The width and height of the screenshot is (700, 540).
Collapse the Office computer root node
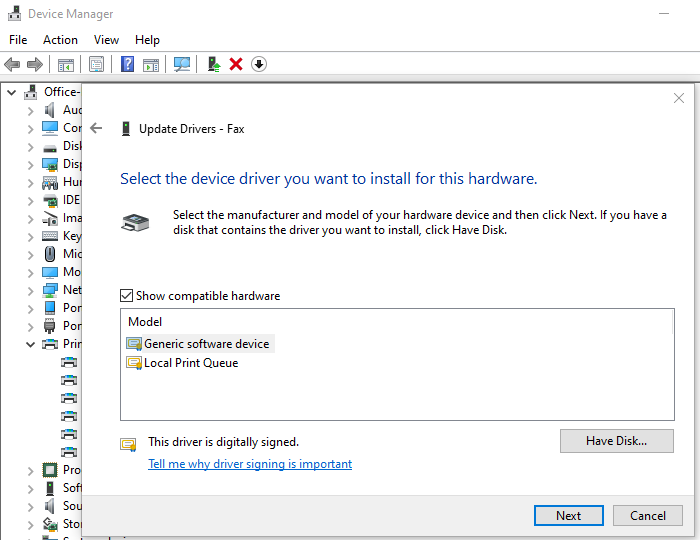click(12, 92)
